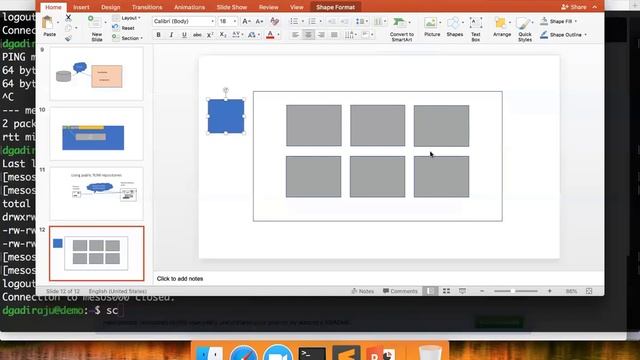Toggle Underline formatting
640x360 pixels.
184,35
